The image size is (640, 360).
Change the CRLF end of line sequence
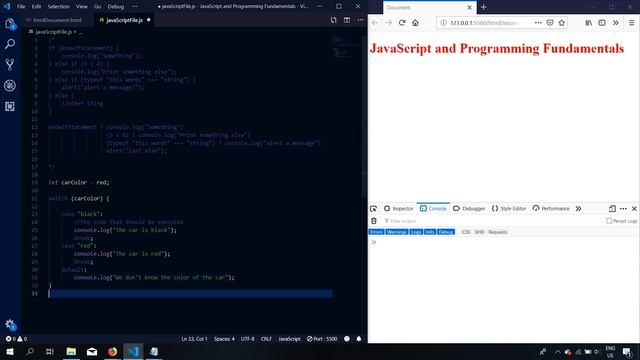coord(266,339)
